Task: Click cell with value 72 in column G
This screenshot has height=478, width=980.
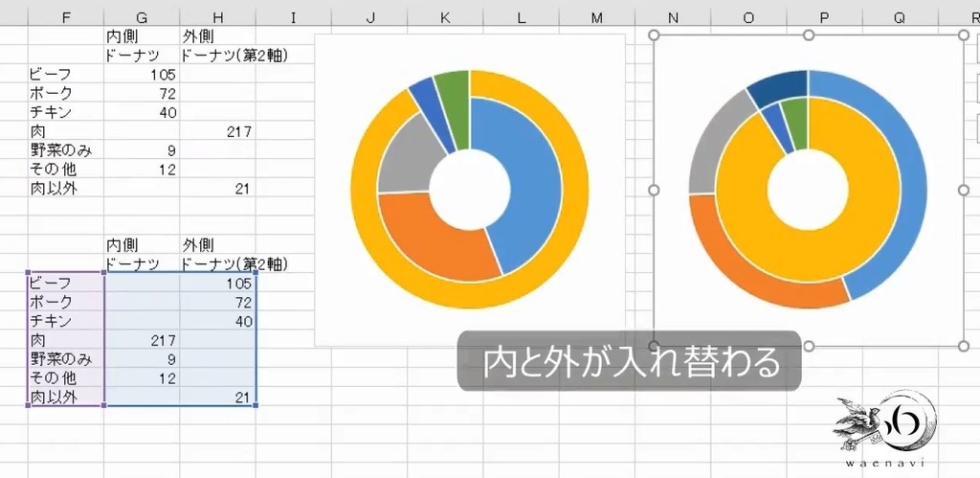Action: click(142, 93)
